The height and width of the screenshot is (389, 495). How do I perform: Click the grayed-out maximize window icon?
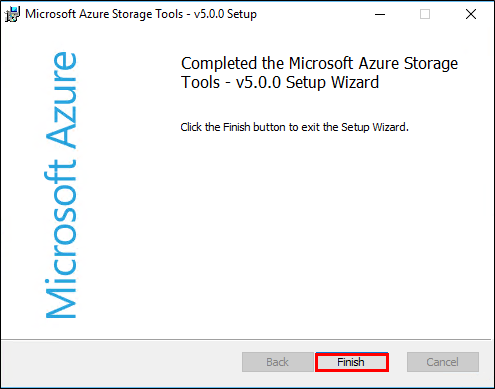tap(425, 14)
